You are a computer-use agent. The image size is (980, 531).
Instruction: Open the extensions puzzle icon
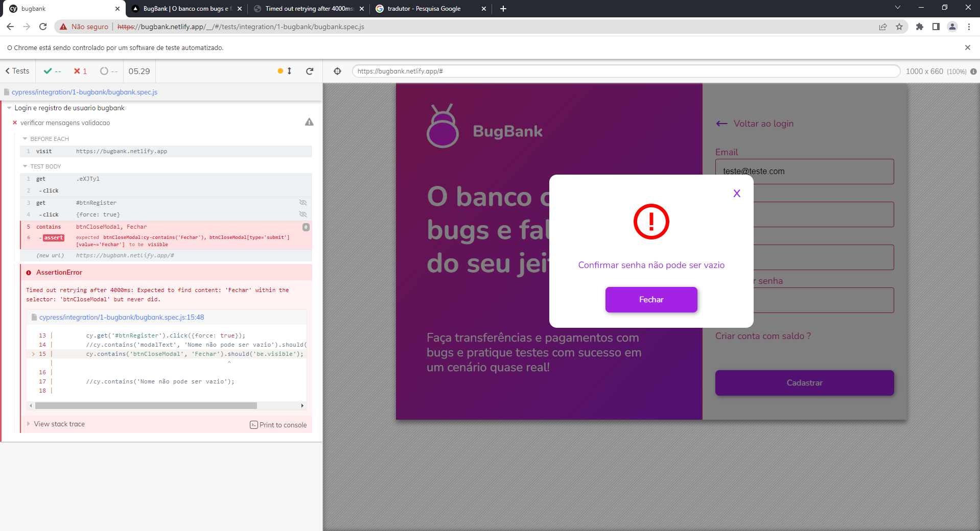coord(920,27)
